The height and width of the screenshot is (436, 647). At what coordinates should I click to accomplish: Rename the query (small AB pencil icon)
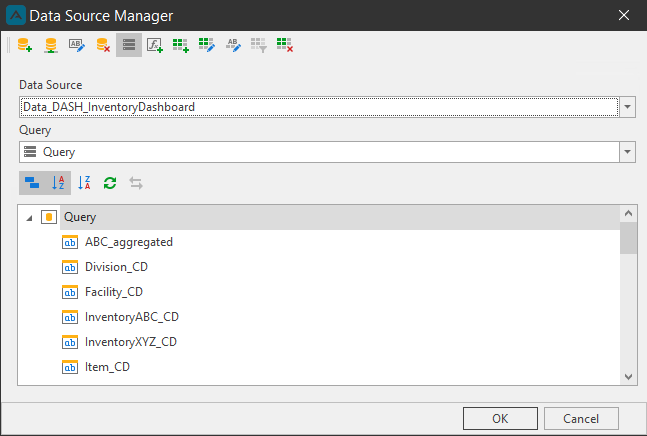233,45
